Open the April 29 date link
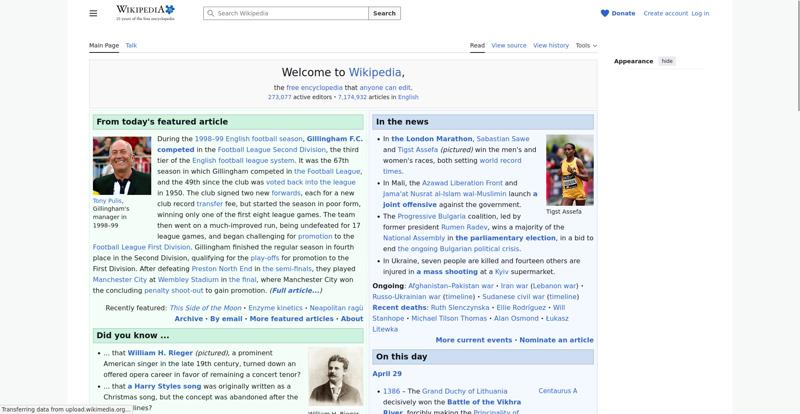 click(x=387, y=373)
